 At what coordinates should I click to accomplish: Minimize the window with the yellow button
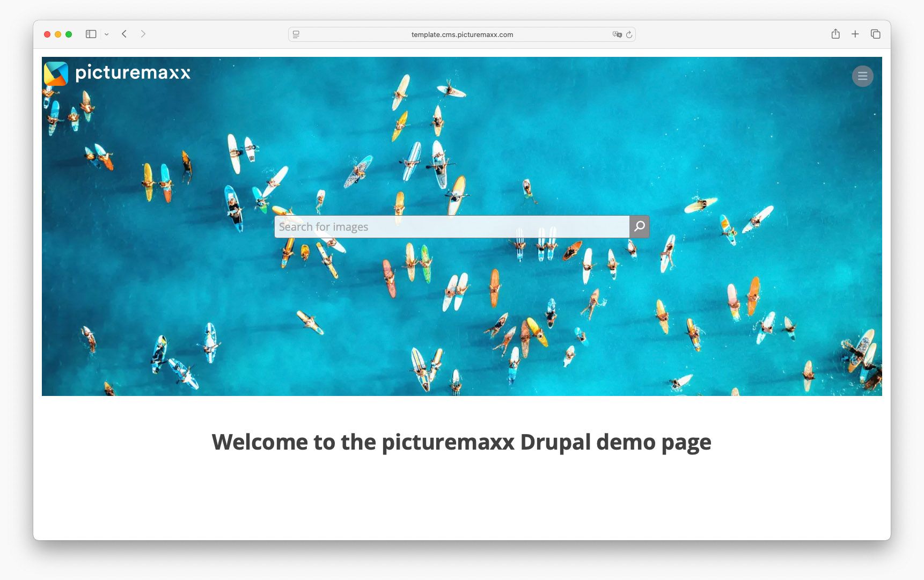[x=58, y=34]
